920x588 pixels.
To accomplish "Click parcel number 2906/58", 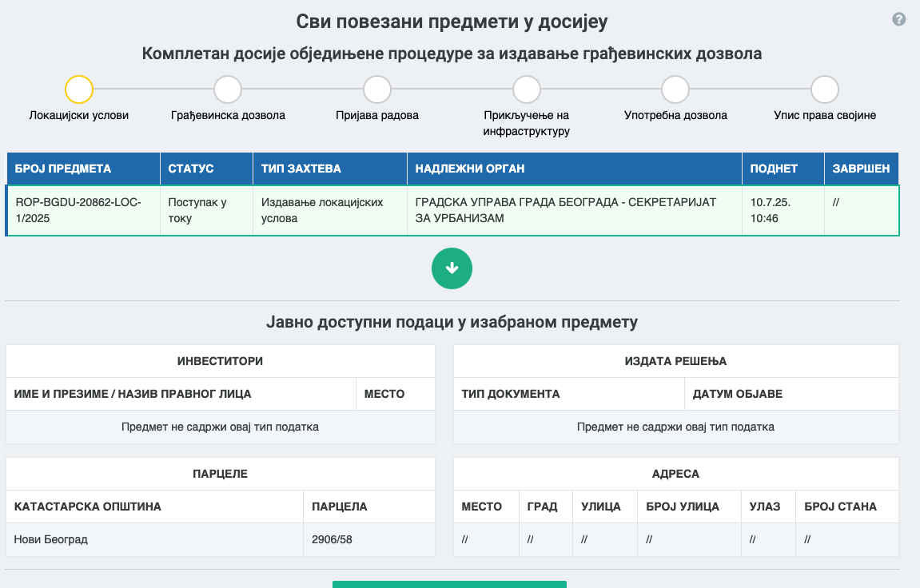I will coord(332,539).
